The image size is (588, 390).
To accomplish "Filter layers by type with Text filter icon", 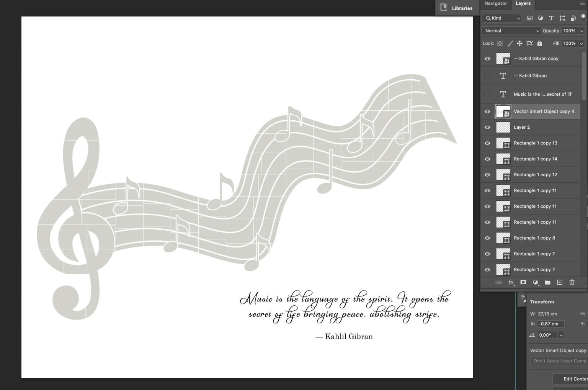I will tap(551, 18).
